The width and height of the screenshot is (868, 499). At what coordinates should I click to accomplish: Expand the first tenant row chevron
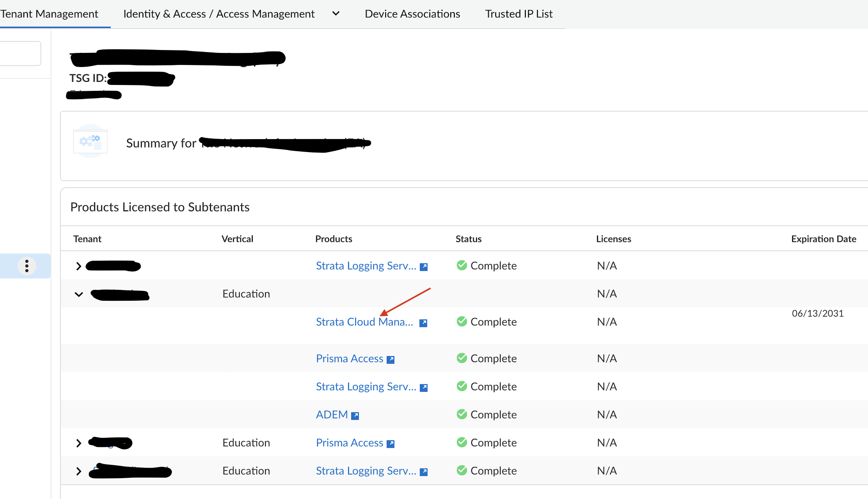(x=78, y=266)
